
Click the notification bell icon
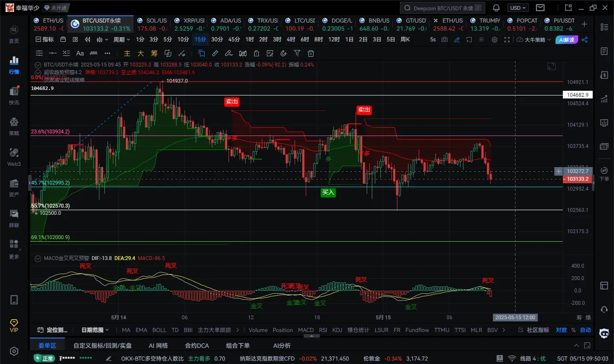tap(496, 8)
